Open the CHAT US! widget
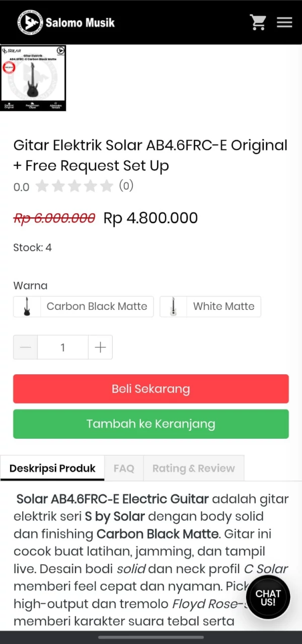The height and width of the screenshot is (644, 302). (x=268, y=597)
